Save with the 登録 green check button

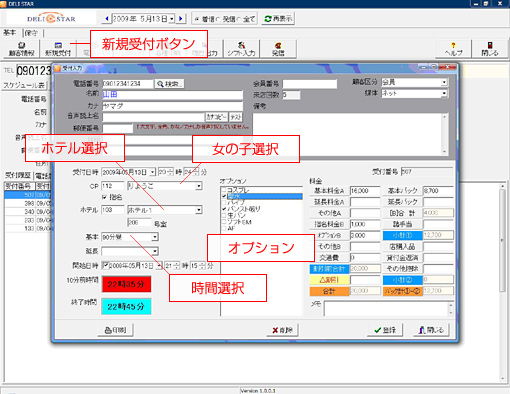point(385,330)
